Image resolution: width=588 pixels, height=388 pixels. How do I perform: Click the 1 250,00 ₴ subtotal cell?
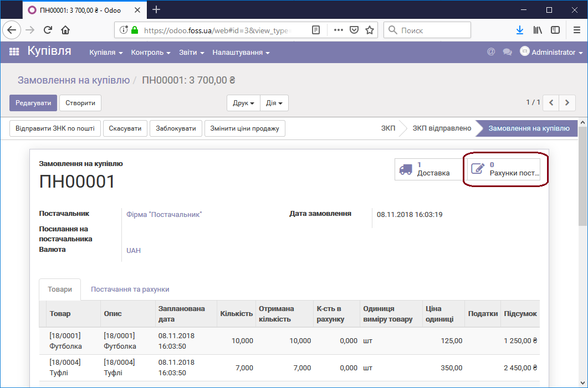point(520,341)
